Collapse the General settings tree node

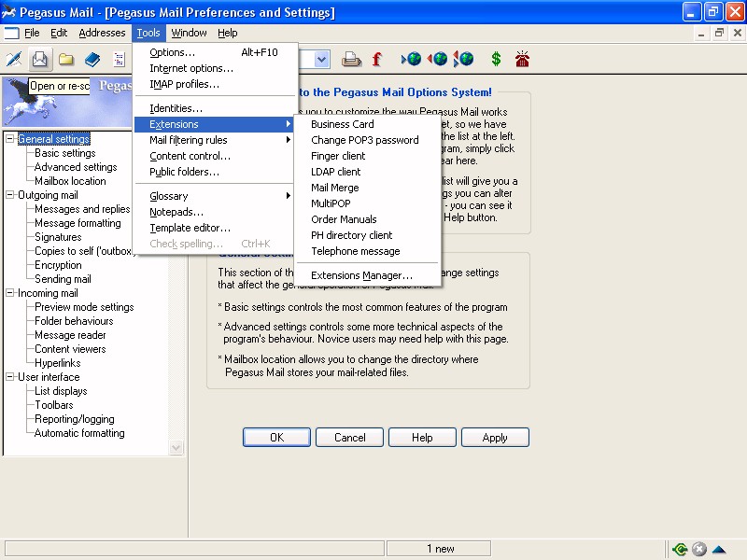click(x=9, y=138)
